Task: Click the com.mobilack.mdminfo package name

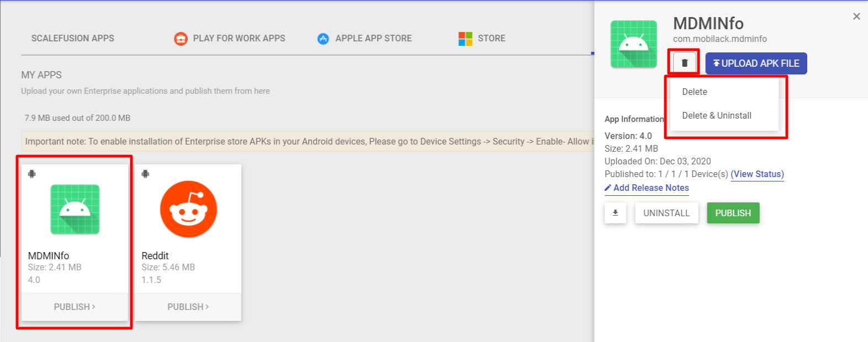Action: (720, 39)
